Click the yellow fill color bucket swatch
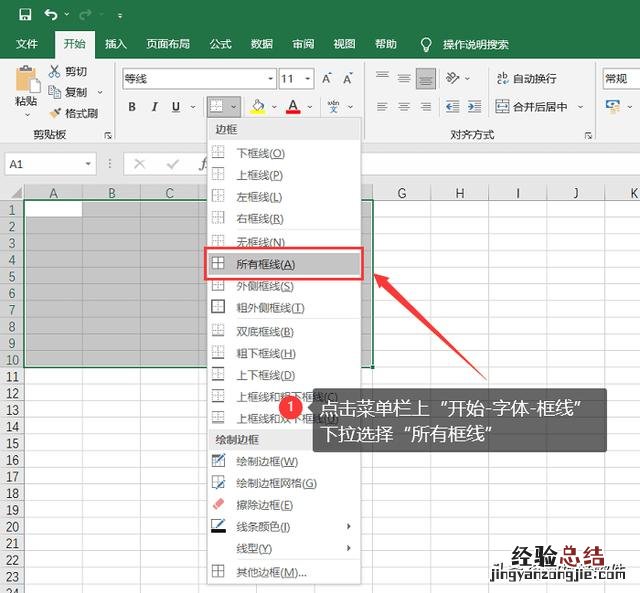Viewport: 640px width, 593px height. click(x=257, y=107)
